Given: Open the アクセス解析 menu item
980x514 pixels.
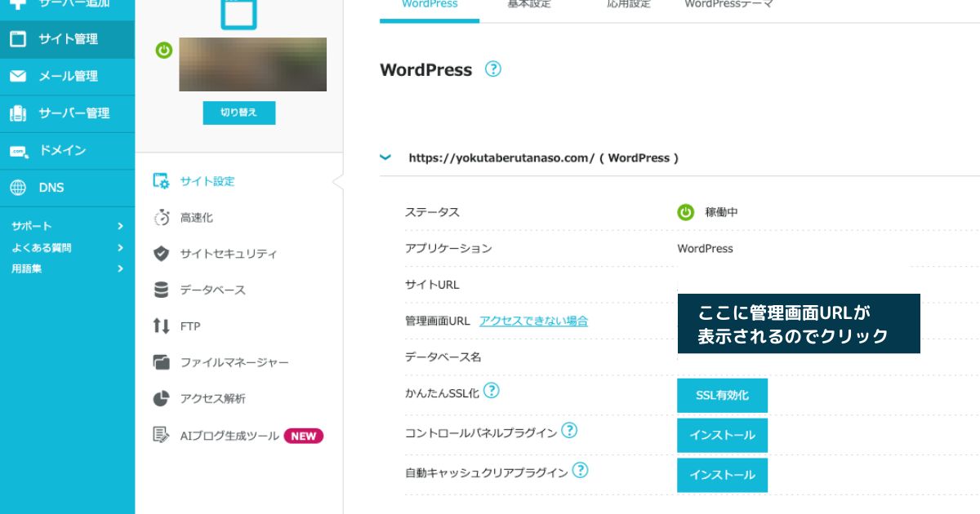Looking at the screenshot, I should (212, 398).
